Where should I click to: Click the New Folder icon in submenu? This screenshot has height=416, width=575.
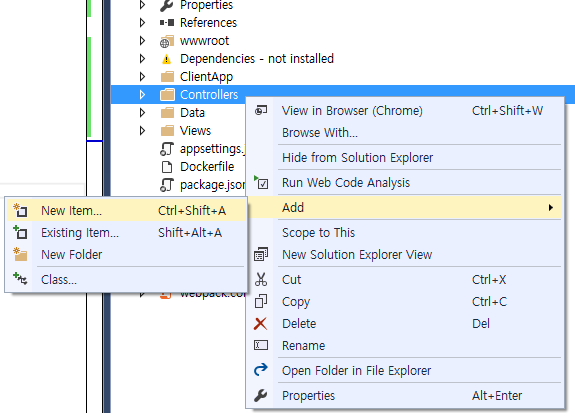(20, 254)
